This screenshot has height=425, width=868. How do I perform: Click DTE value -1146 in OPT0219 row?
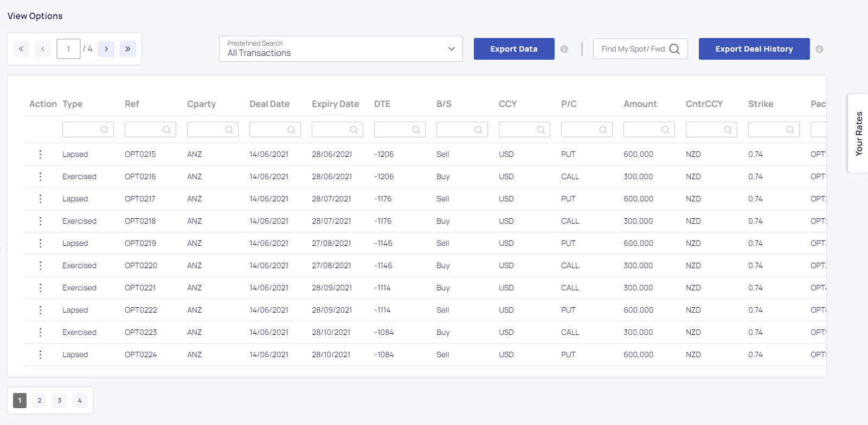click(x=383, y=243)
